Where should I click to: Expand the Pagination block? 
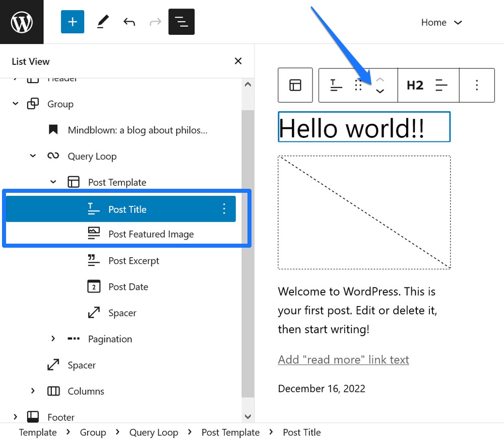[x=53, y=339]
